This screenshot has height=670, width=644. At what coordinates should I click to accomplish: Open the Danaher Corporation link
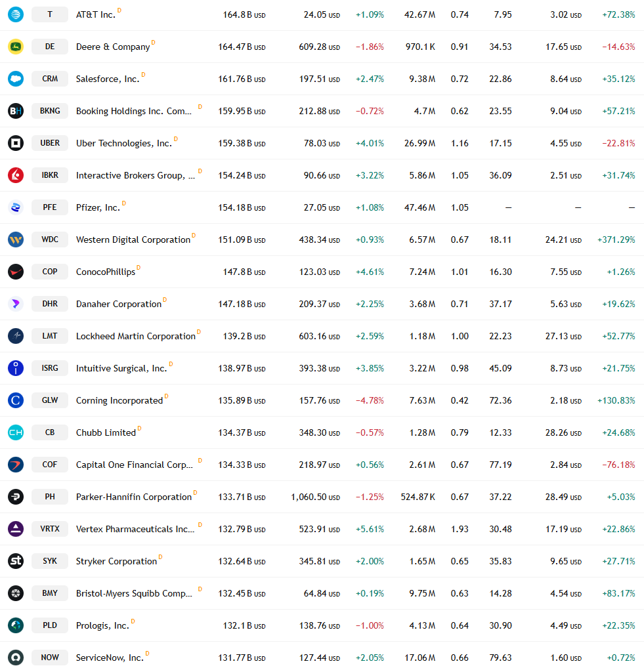coord(119,304)
